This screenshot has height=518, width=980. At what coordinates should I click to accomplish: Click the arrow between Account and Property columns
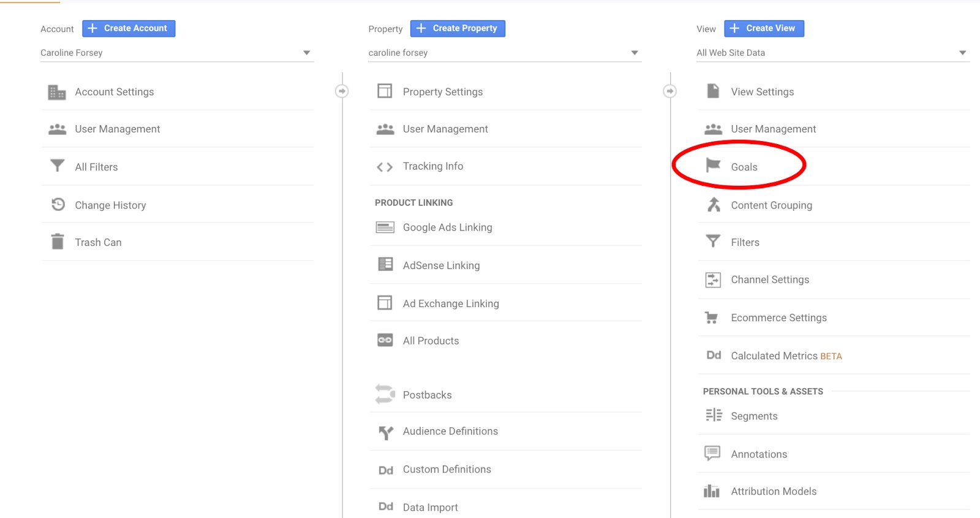(342, 91)
